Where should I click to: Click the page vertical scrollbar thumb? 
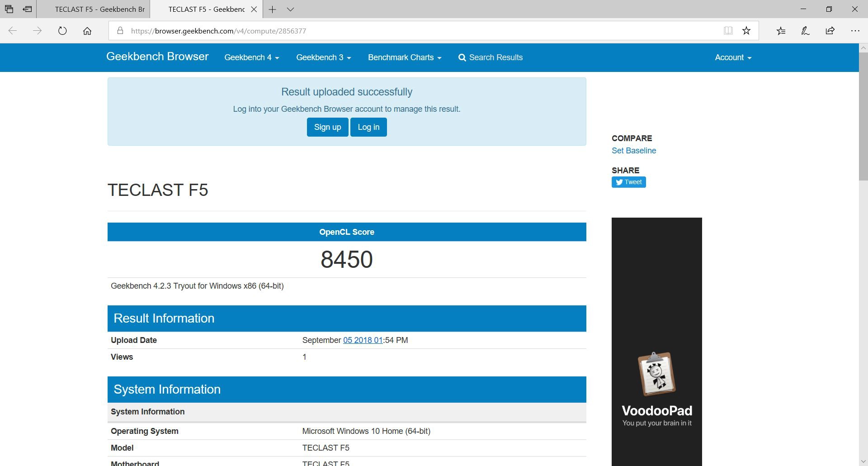pyautogui.click(x=863, y=115)
